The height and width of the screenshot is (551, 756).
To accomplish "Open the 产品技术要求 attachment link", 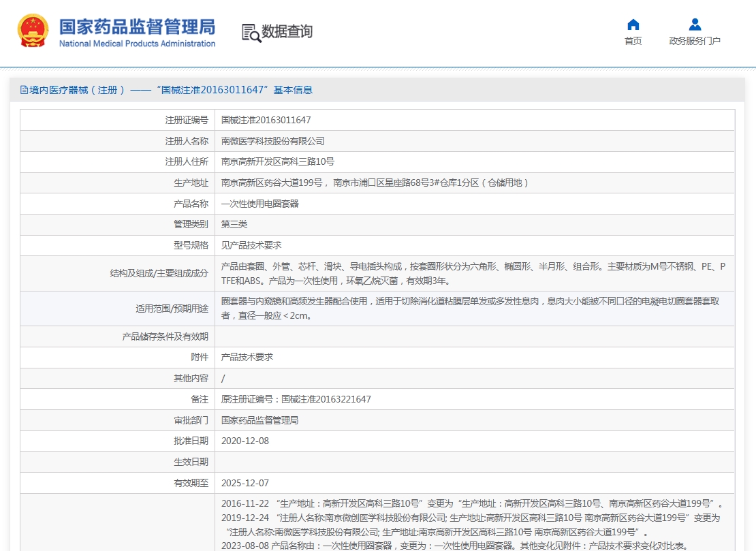I will [x=247, y=357].
